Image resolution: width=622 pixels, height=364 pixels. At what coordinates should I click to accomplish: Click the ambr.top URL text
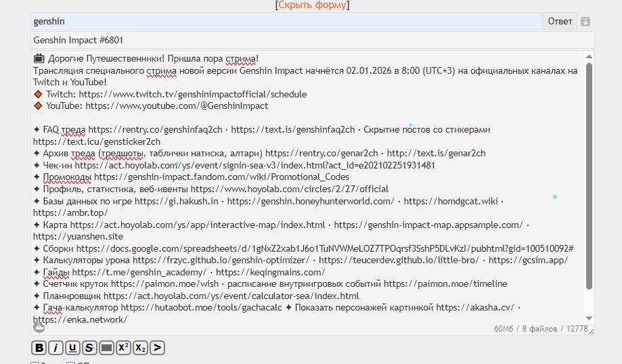pyautogui.click(x=70, y=212)
